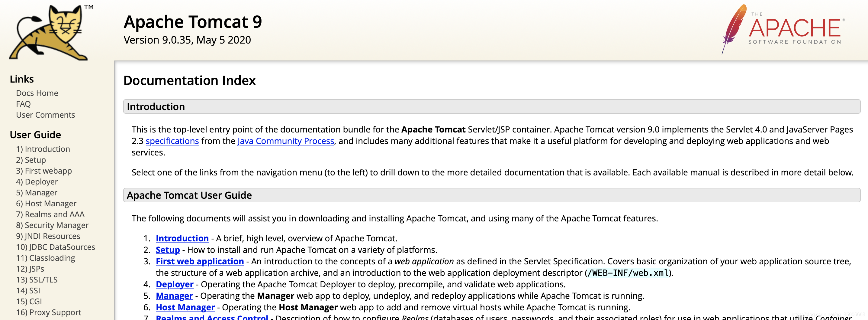The image size is (868, 320).
Task: Open the Docs Home sidebar link
Action: click(37, 93)
